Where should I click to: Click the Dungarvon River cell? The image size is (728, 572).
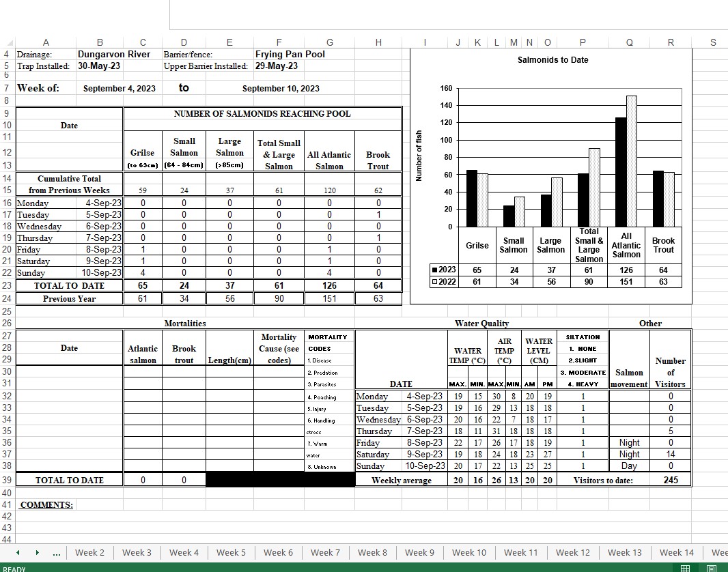pos(114,55)
